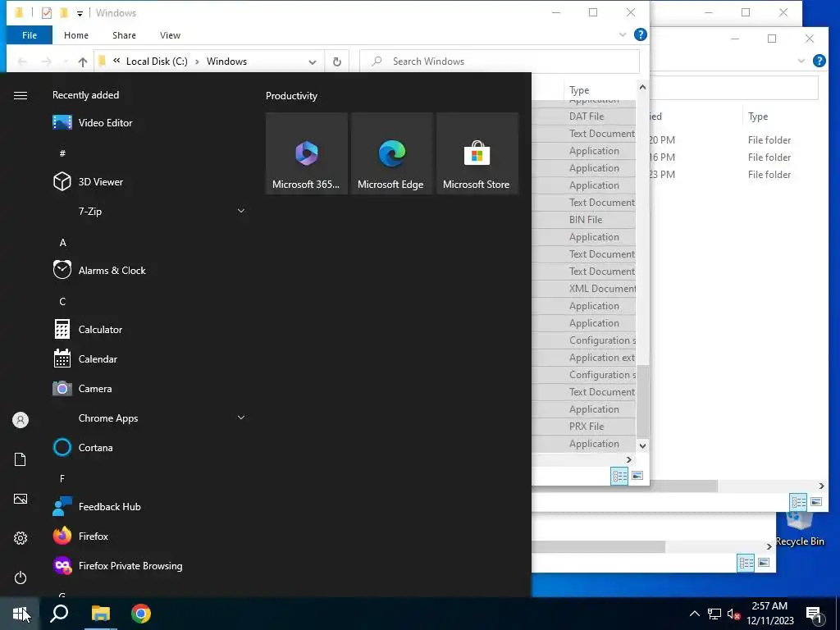Open the Share ribbon tab
Screen dimensions: 840x630
pyautogui.click(x=124, y=35)
